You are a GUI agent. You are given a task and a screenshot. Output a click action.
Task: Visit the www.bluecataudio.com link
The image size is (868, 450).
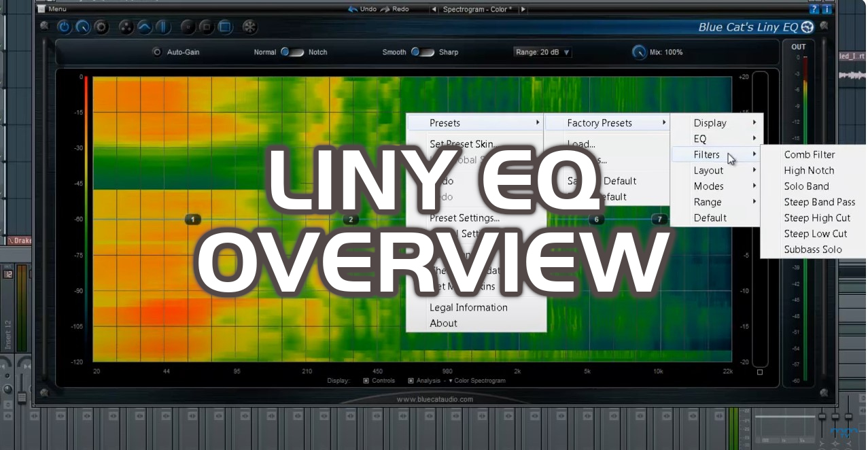pyautogui.click(x=435, y=399)
